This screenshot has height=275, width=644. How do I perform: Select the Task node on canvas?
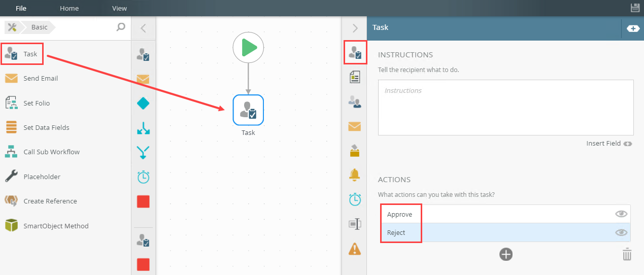click(248, 110)
